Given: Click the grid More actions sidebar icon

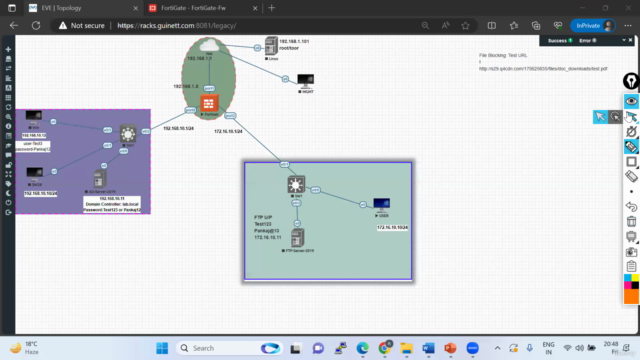Looking at the screenshot, I should pos(8,98).
